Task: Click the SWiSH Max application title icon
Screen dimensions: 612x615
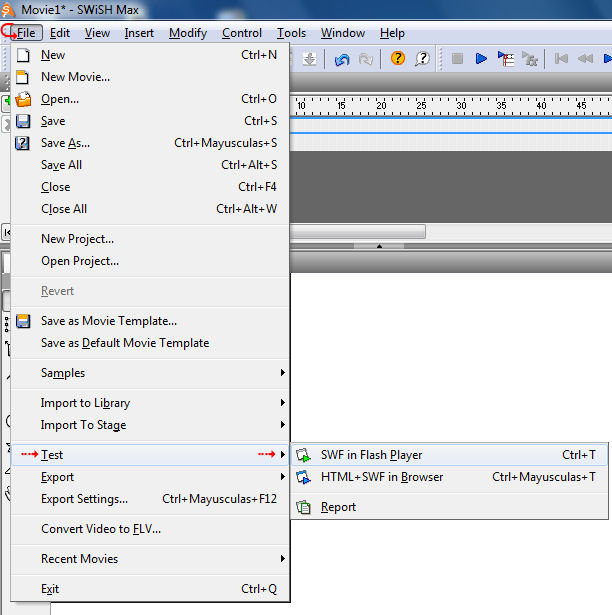Action: (x=8, y=9)
